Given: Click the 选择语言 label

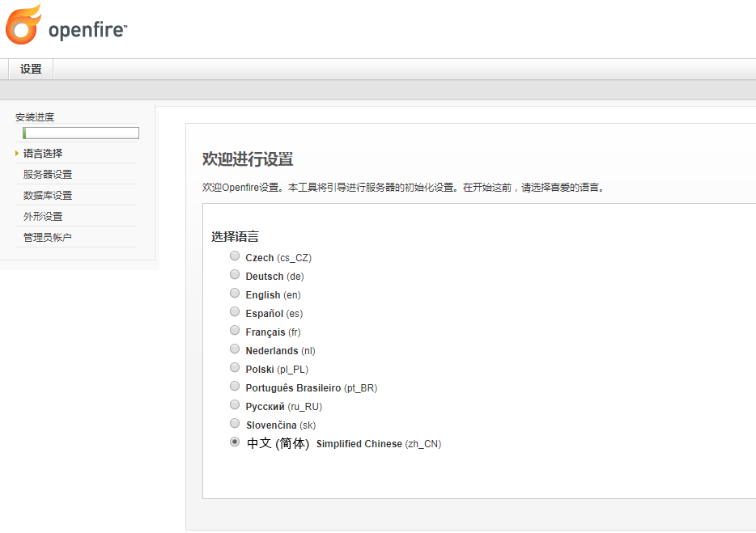Looking at the screenshot, I should [235, 237].
